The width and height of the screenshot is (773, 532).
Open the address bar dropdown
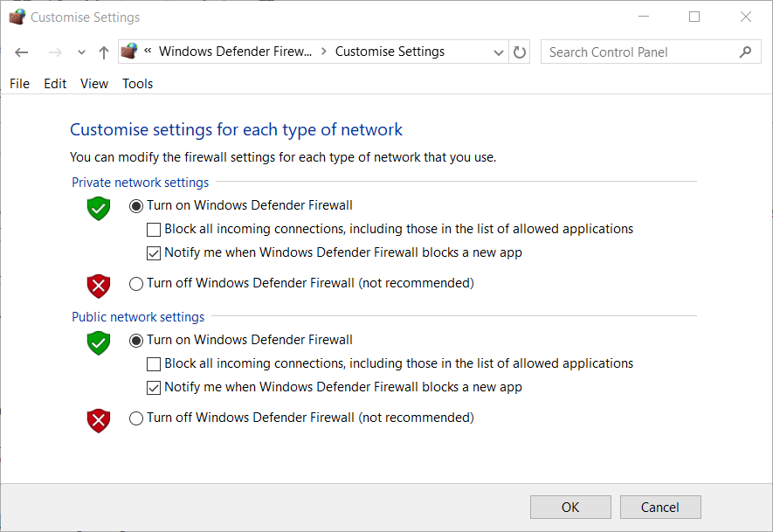pos(498,52)
